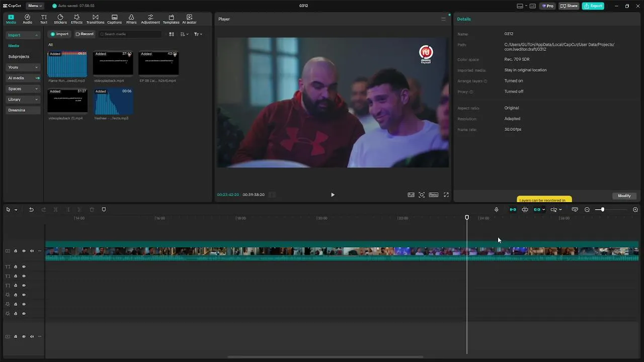Image resolution: width=644 pixels, height=362 pixels.
Task: Open the Filters panel icon
Action: (131, 19)
